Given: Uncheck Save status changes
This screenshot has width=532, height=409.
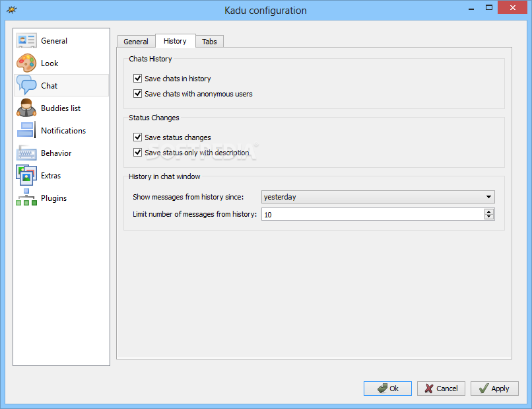Looking at the screenshot, I should click(137, 137).
